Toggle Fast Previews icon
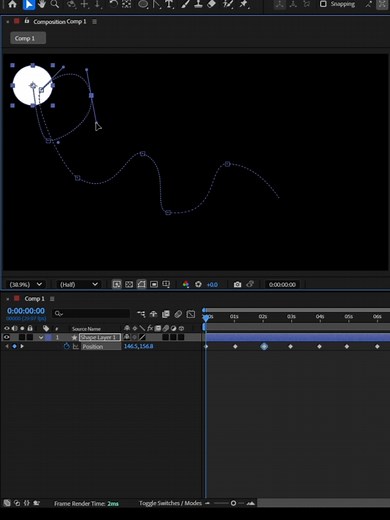 coord(116,284)
